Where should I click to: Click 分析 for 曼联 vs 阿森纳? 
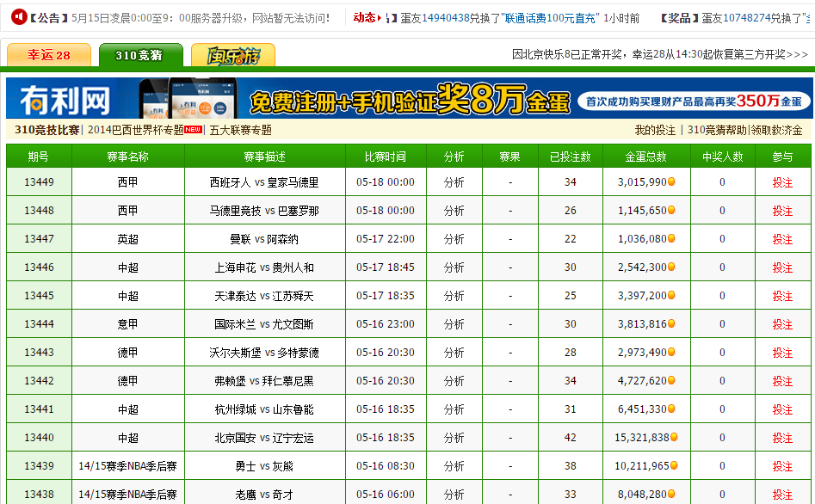point(454,239)
